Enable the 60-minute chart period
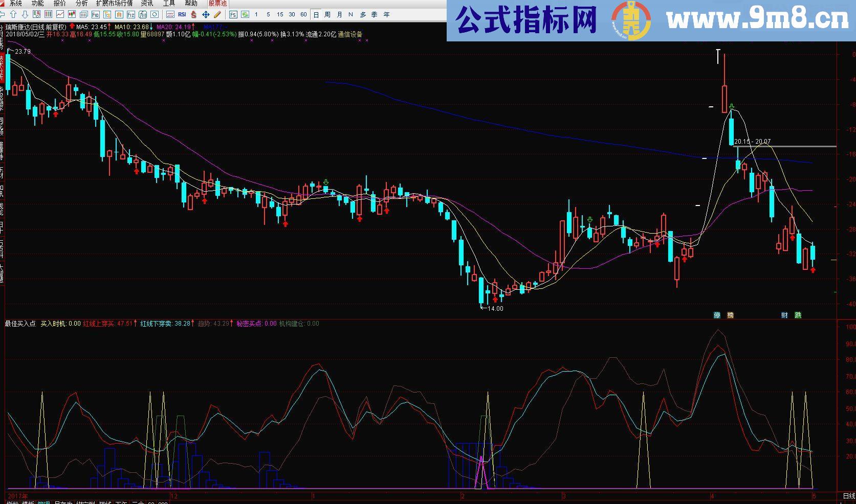Image resolution: width=856 pixels, height=504 pixels. [x=303, y=14]
